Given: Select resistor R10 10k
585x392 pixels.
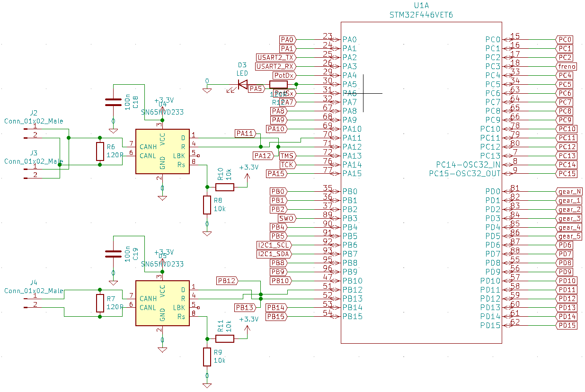Looking at the screenshot, I should click(225, 186).
